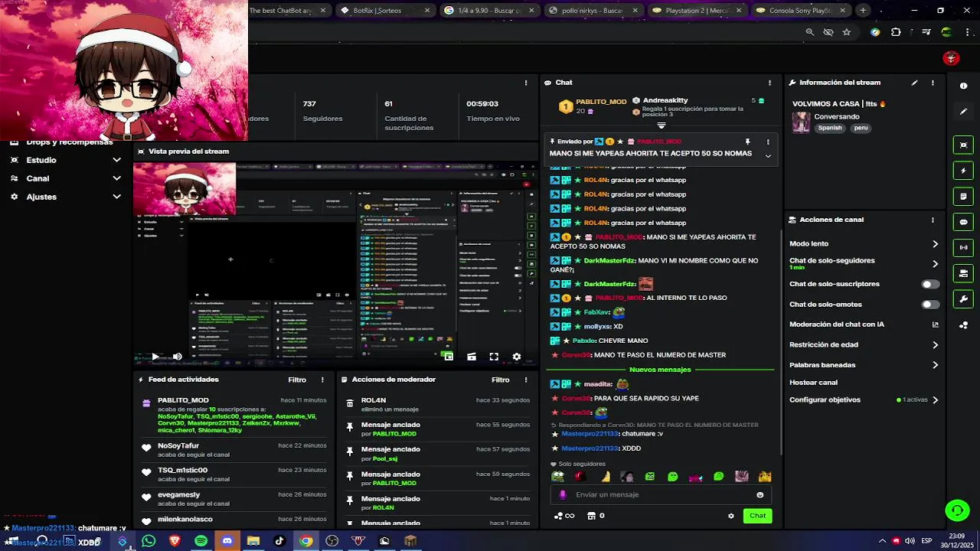
Task: Open the pinned message options menu
Action: click(x=768, y=142)
